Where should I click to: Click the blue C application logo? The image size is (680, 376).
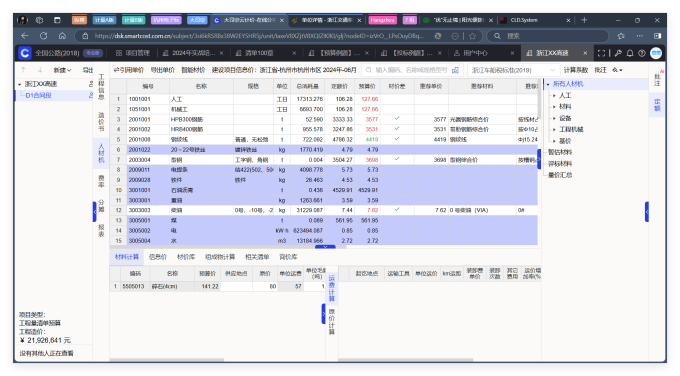25,53
